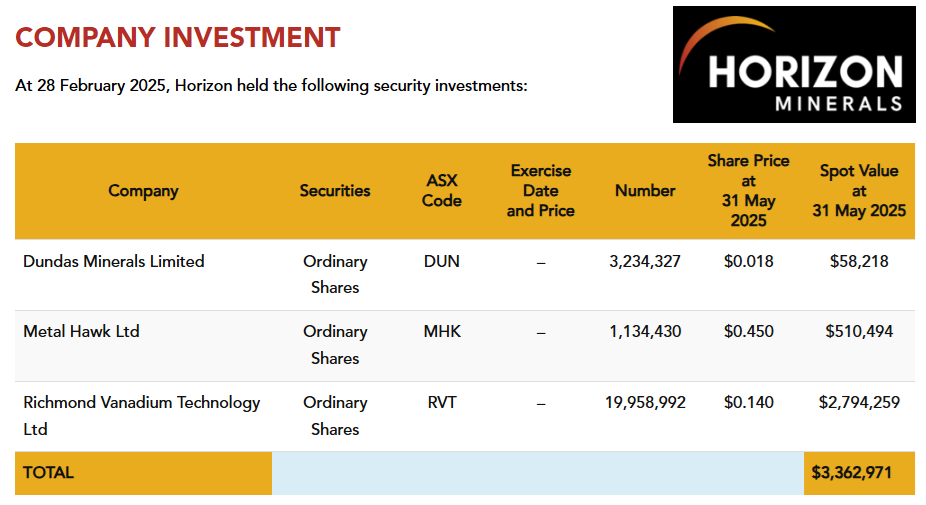The image size is (926, 505).
Task: Click the RVT ASX code
Action: coord(441,402)
